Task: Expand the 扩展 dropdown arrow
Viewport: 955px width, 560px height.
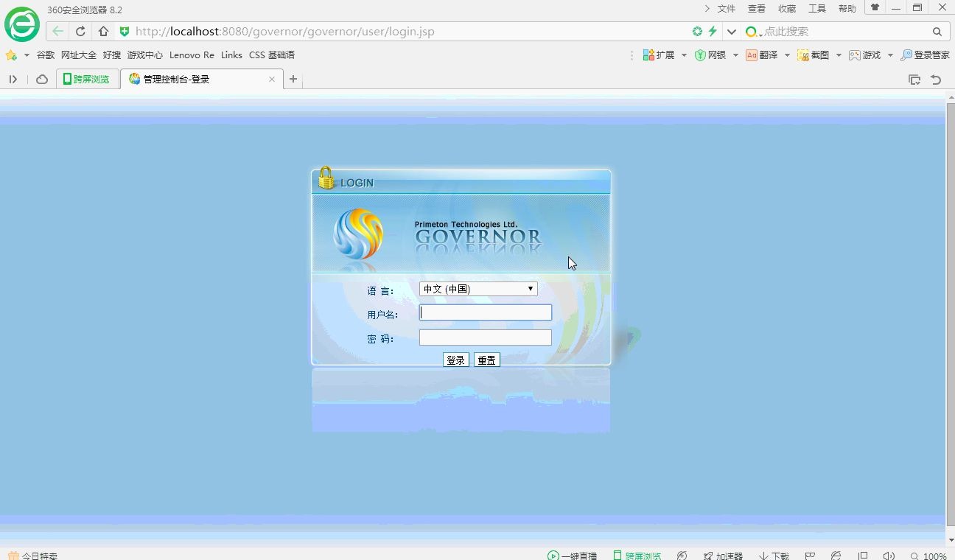Action: click(x=684, y=55)
